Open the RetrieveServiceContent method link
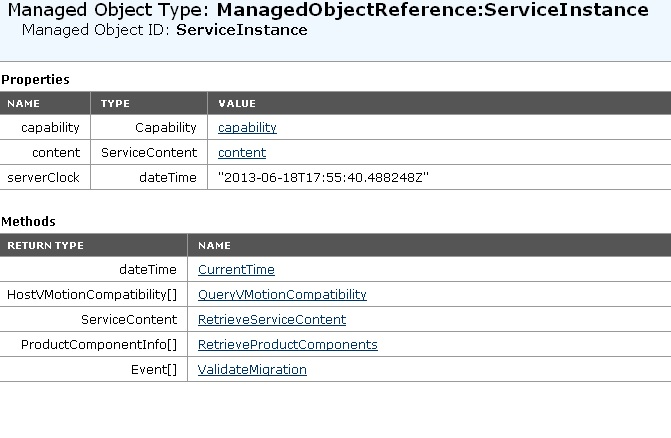This screenshot has height=438, width=671. click(x=272, y=320)
